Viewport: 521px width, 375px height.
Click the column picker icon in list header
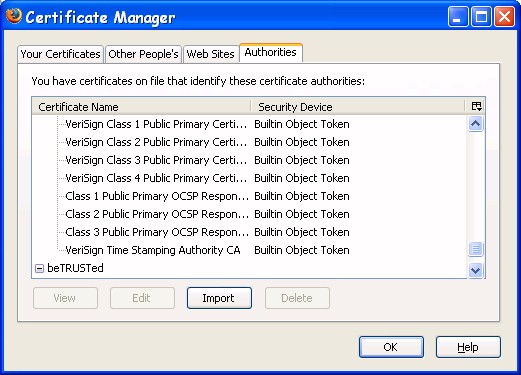[476, 107]
